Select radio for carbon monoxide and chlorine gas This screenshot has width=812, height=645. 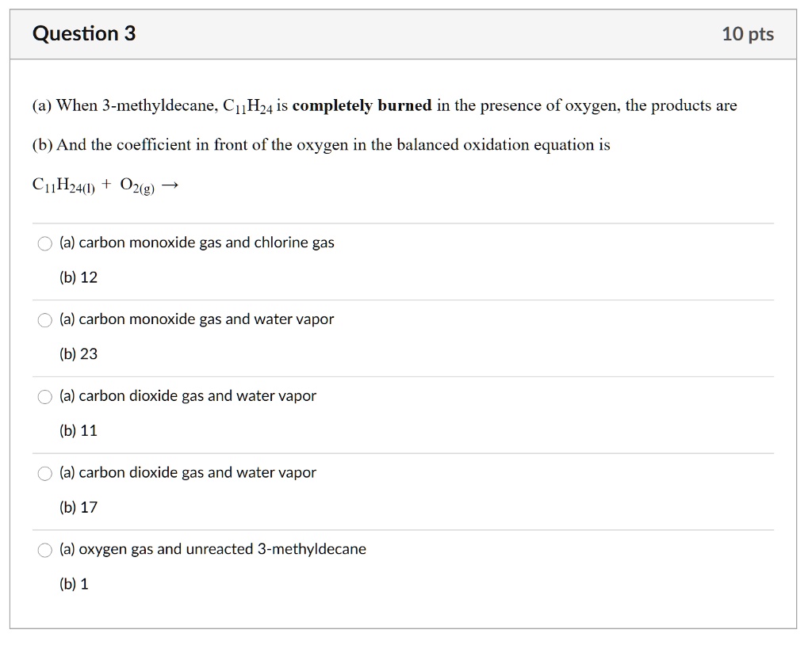tap(45, 244)
